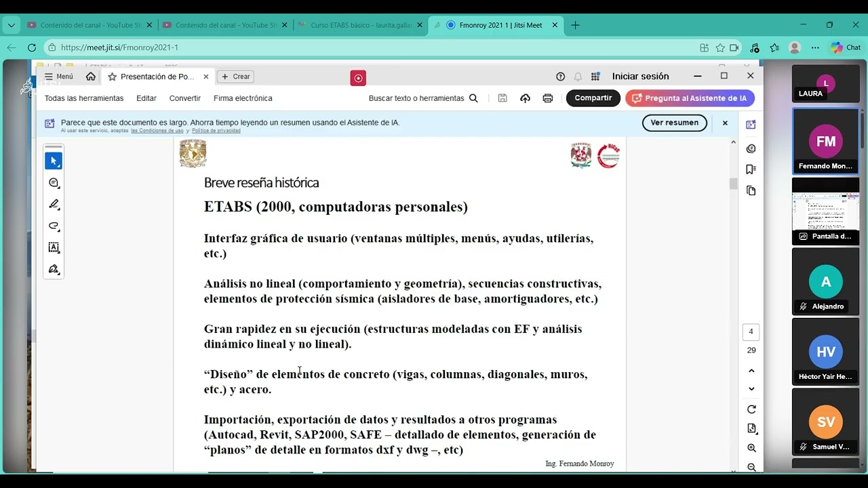Open the notifications bell icon
The image size is (868, 488).
pos(578,77)
